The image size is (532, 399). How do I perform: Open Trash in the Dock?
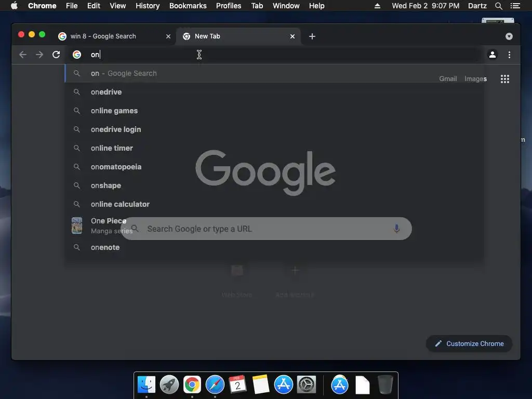(x=385, y=385)
